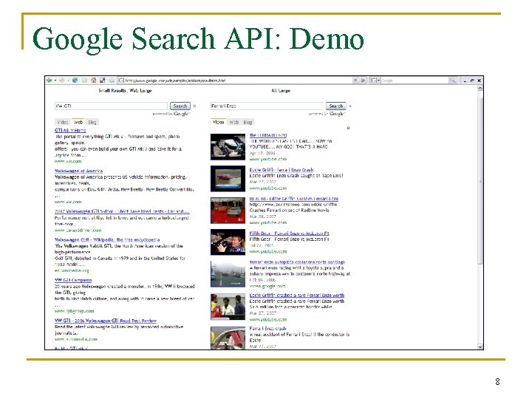Open Eddie Griffin Ferrari Enzo Crash link
532x399 pixels.
click(x=282, y=170)
